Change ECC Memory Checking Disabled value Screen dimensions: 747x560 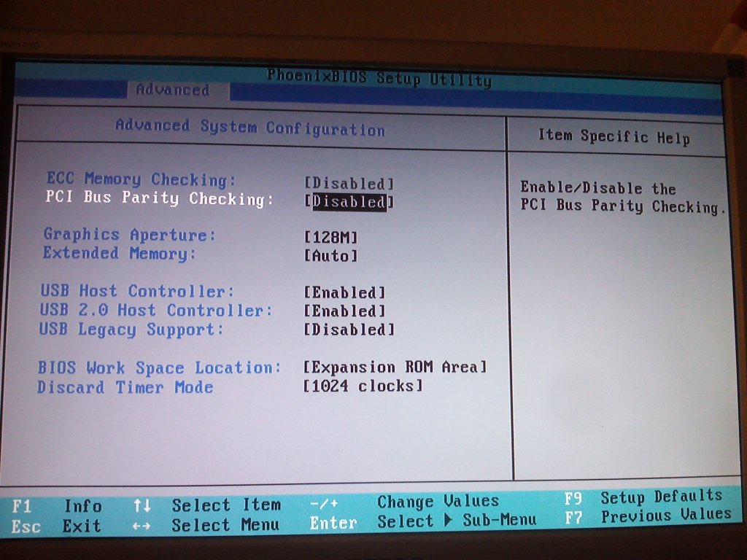349,184
